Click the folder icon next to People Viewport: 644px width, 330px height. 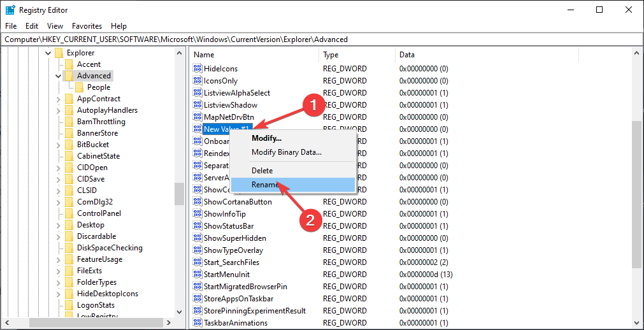coord(79,87)
